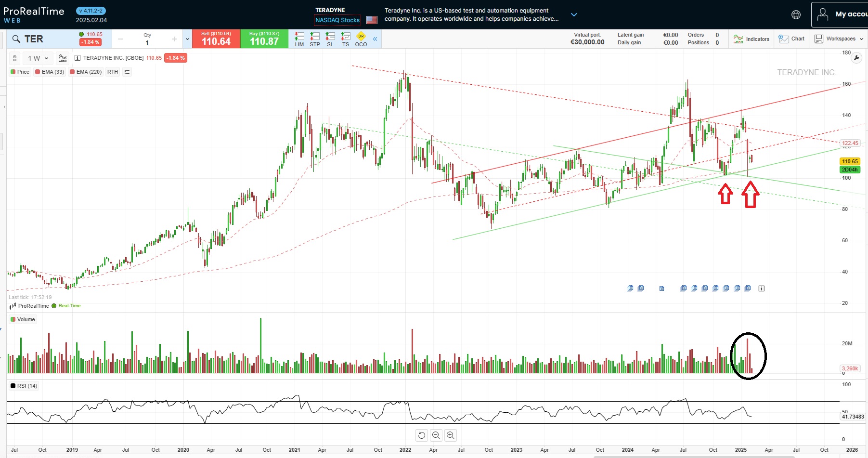
Task: Click the zoom out magnifier icon
Action: pos(436,435)
